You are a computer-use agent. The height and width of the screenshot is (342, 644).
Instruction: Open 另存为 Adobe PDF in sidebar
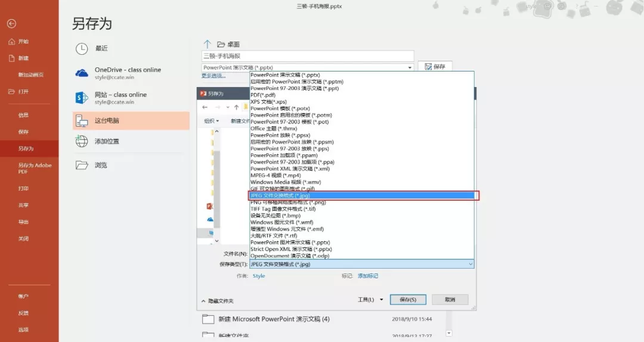35,169
